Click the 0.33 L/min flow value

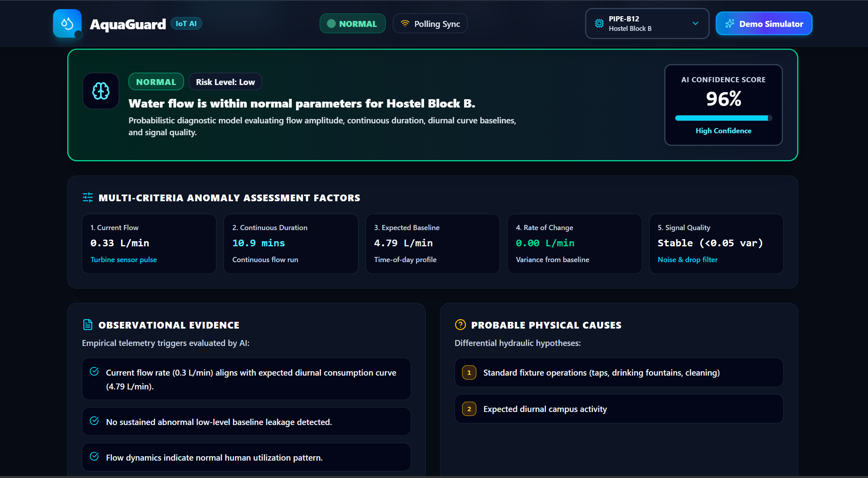tap(120, 243)
